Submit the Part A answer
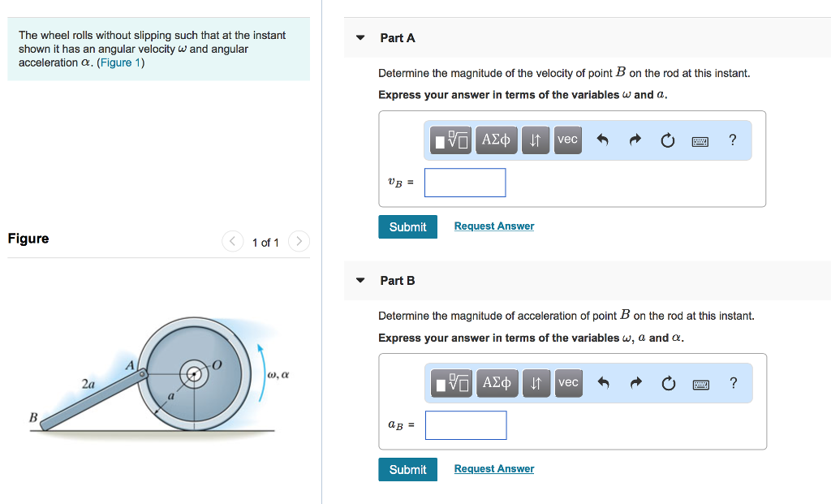 pos(407,226)
